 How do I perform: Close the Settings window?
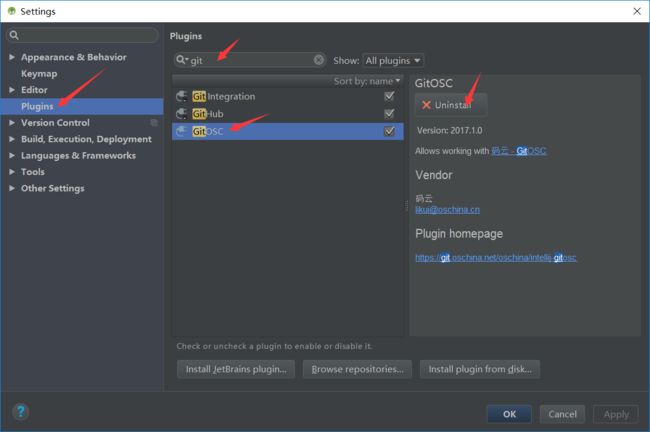(637, 11)
